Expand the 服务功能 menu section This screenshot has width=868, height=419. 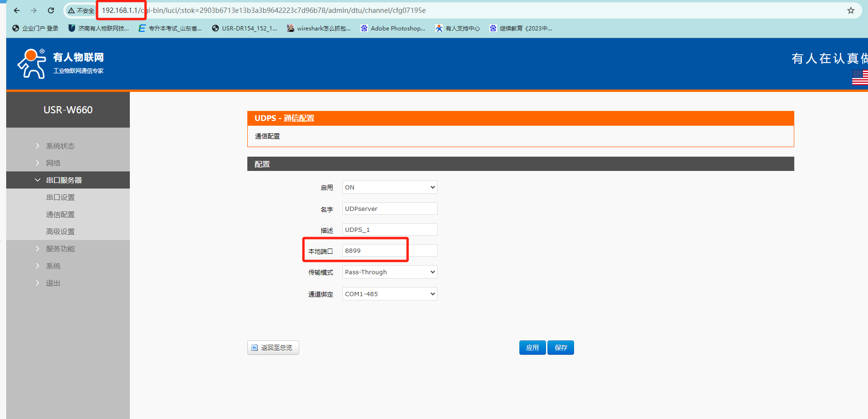point(60,249)
